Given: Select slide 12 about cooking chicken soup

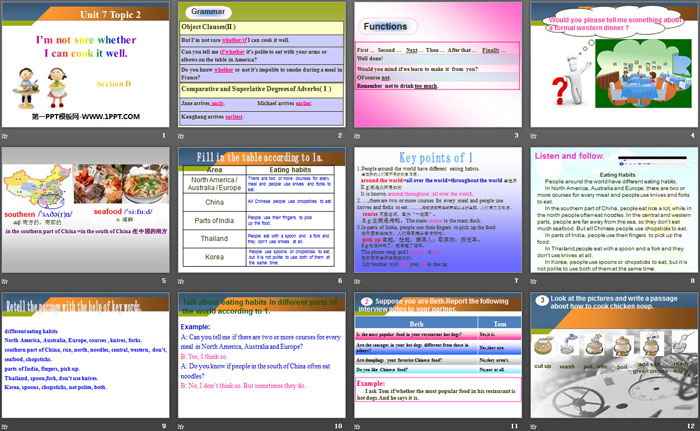Looking at the screenshot, I should tap(614, 356).
